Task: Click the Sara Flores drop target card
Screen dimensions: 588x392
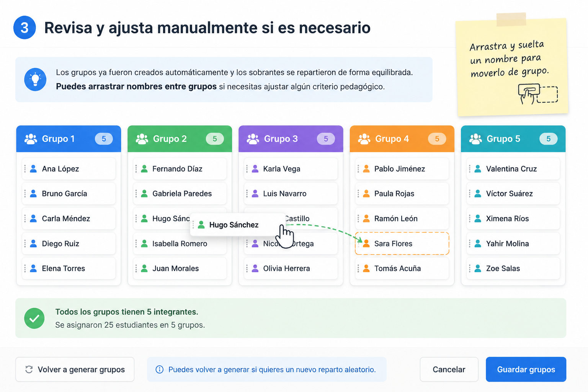Action: coord(402,243)
